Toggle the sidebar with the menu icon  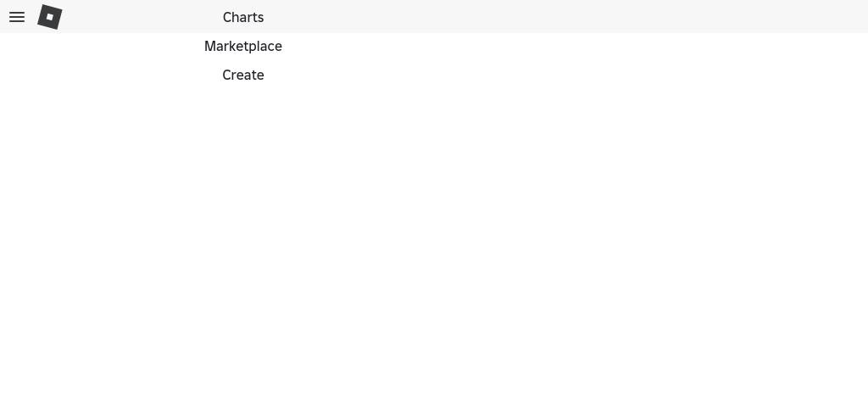point(17,17)
